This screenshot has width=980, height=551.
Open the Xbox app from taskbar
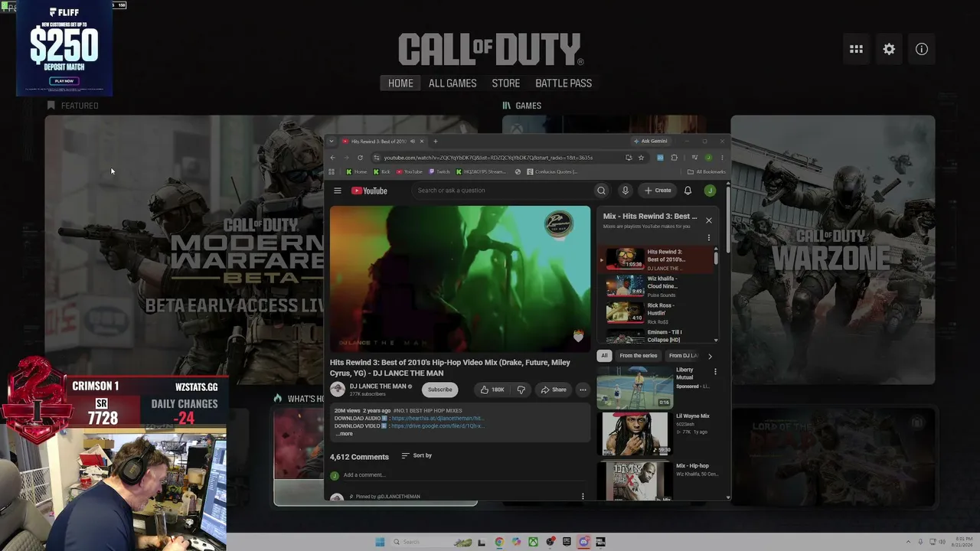(533, 542)
